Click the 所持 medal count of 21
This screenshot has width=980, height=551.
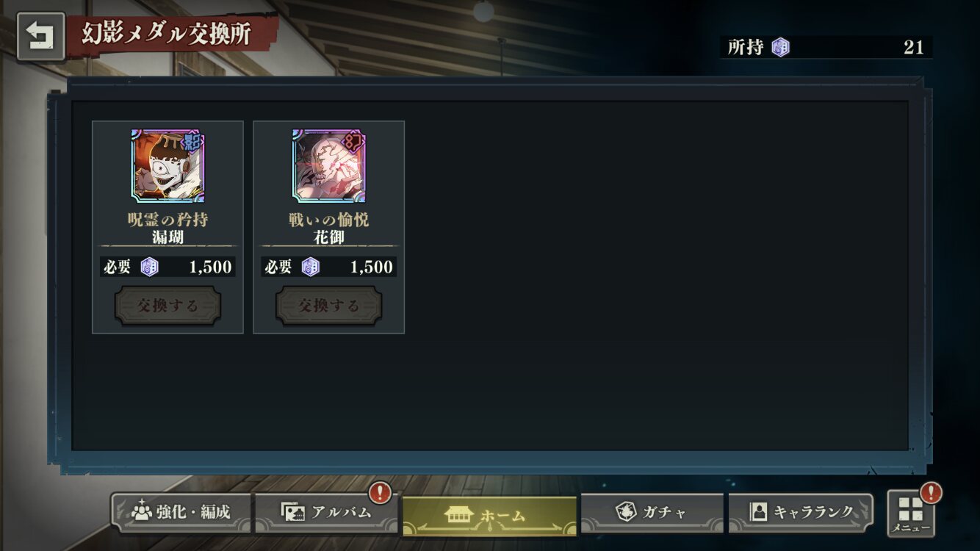coord(913,48)
